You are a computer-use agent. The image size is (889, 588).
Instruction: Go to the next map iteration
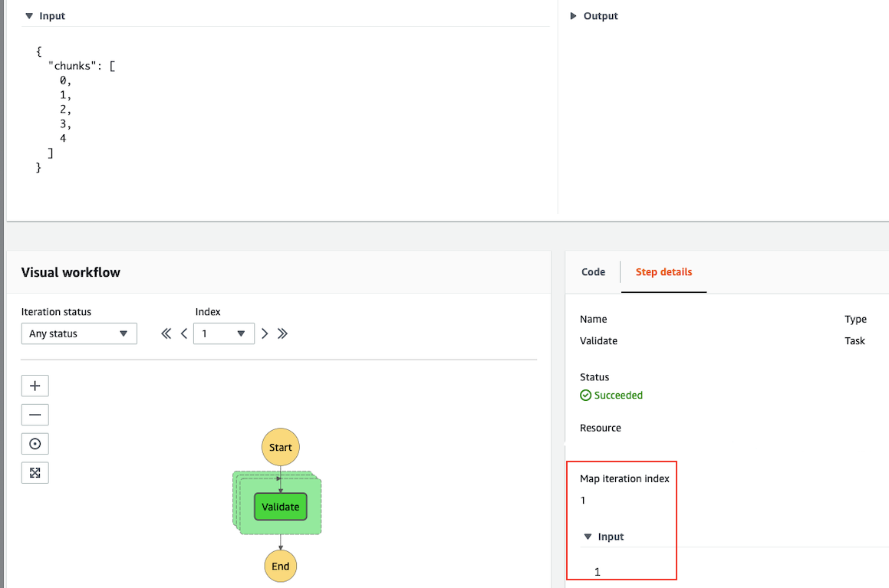coord(264,333)
